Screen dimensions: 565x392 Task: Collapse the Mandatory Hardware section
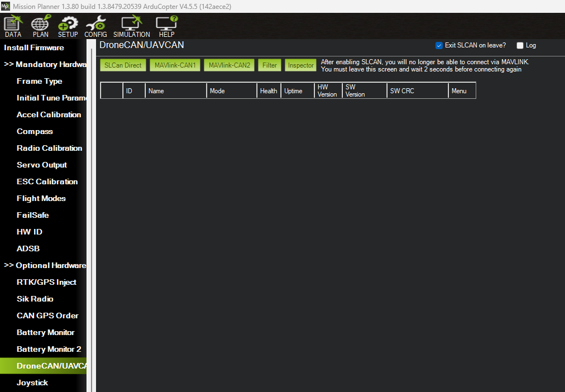(45, 64)
